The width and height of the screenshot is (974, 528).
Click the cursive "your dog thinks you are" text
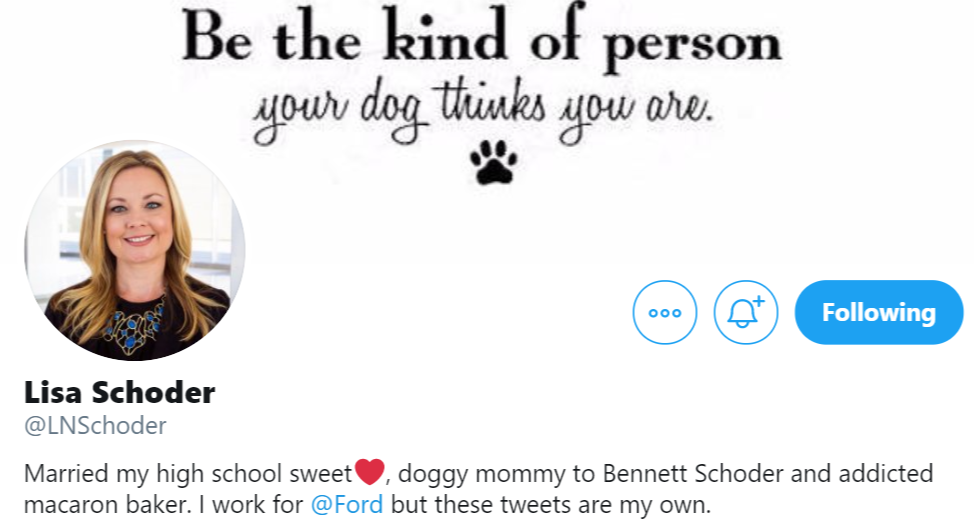483,111
